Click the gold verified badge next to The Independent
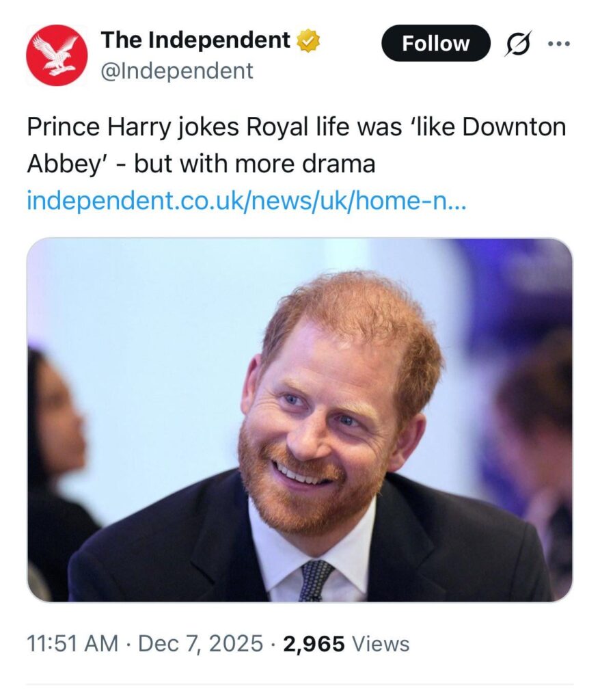 [x=308, y=40]
